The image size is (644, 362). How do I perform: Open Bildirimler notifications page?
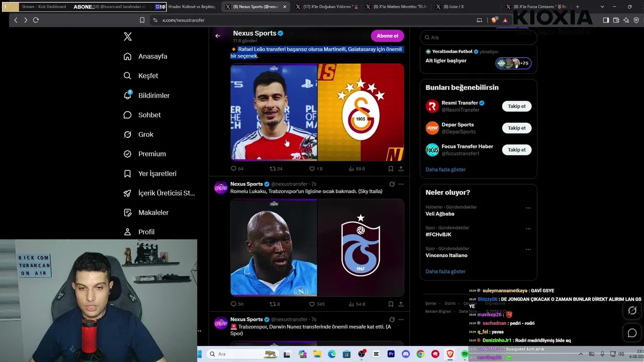(x=146, y=96)
